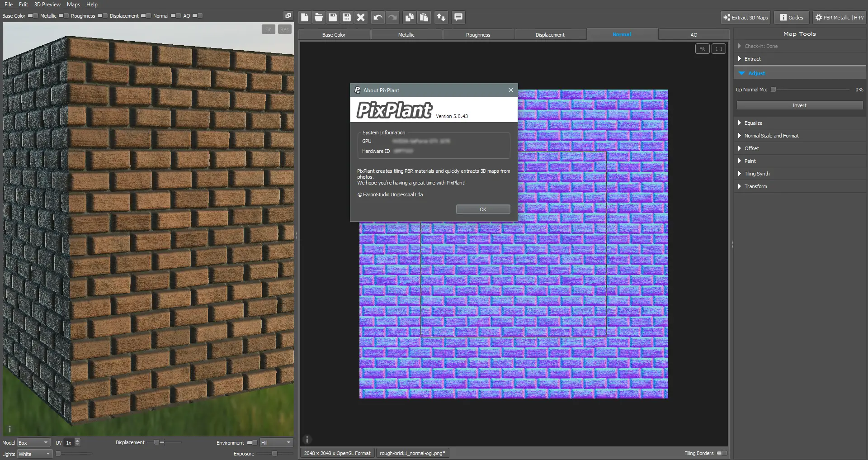The image size is (868, 460).
Task: Open the Help menu
Action: click(x=92, y=5)
